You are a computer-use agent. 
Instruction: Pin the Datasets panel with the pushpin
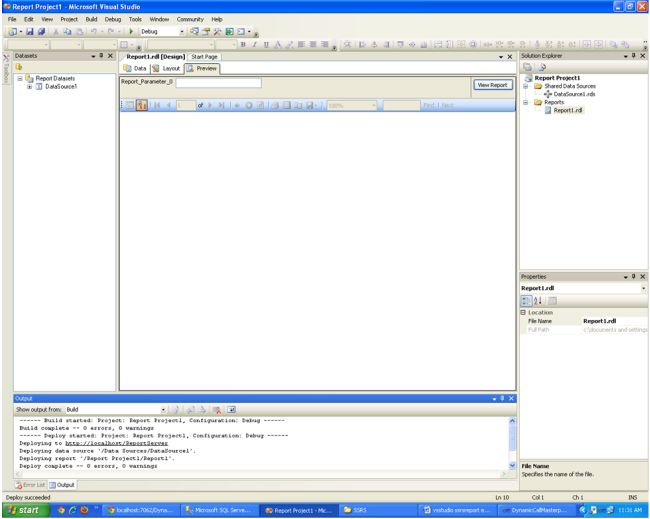(102, 56)
